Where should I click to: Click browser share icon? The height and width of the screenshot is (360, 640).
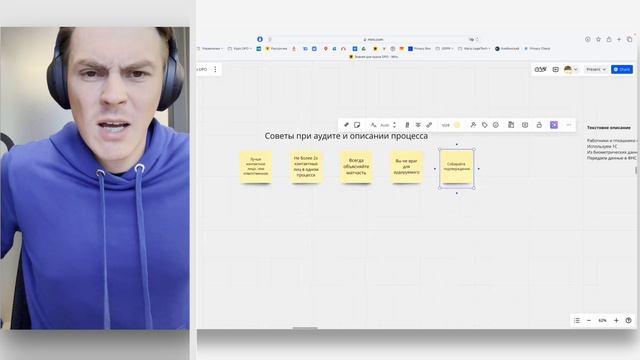609,39
